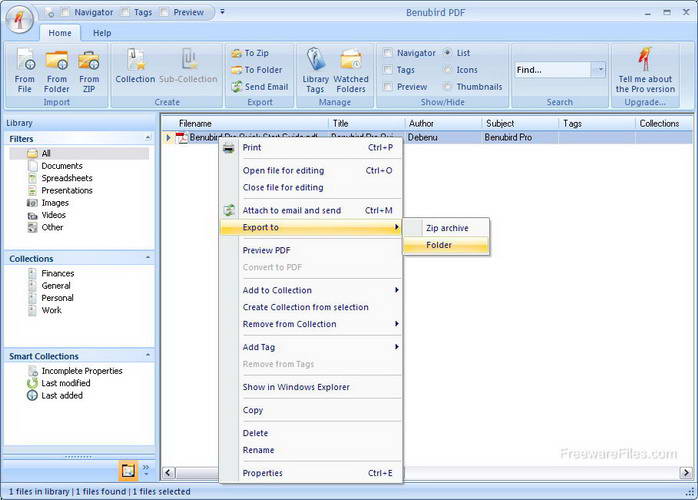Switch to the Home ribbon tab

pyautogui.click(x=60, y=33)
